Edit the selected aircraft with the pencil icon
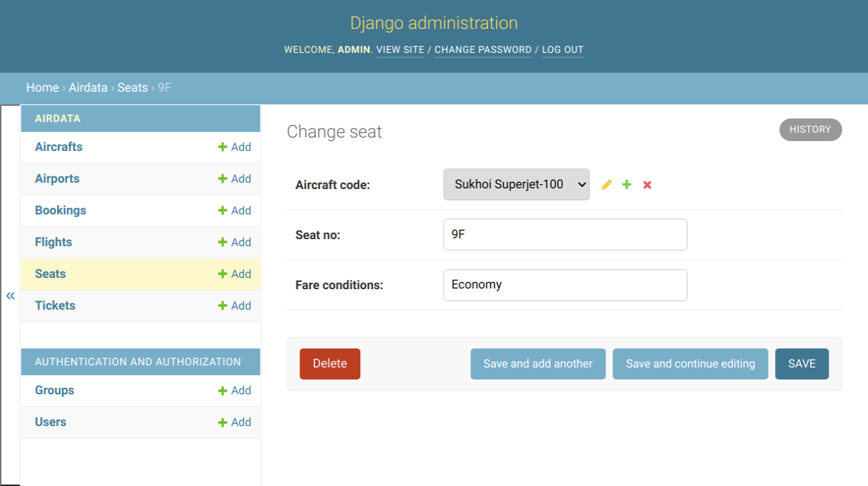 (x=606, y=184)
